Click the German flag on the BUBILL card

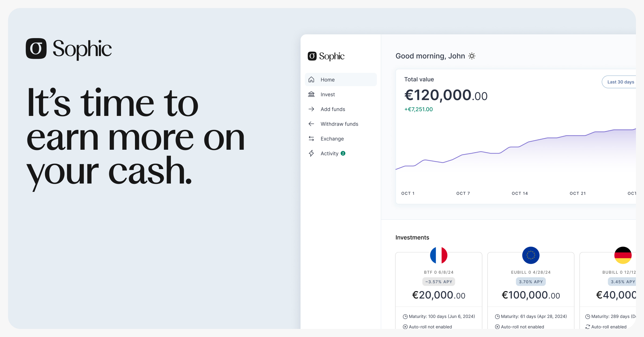pyautogui.click(x=623, y=255)
